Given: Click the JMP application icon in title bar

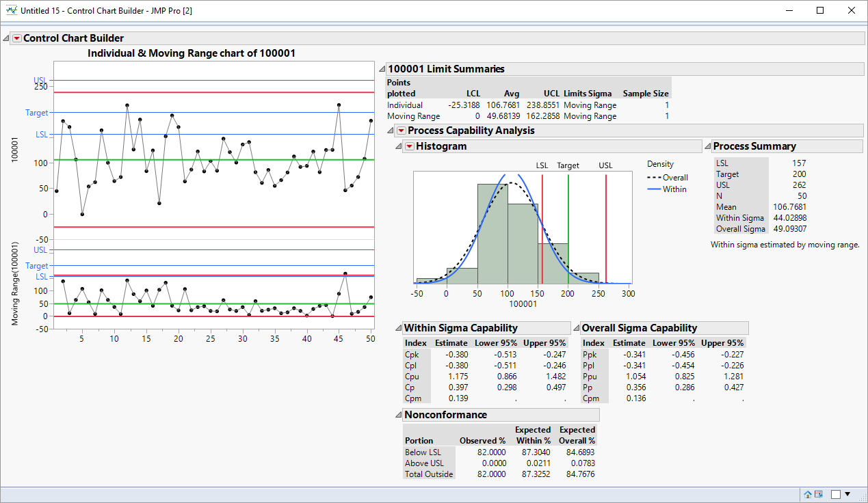Looking at the screenshot, I should (x=11, y=10).
